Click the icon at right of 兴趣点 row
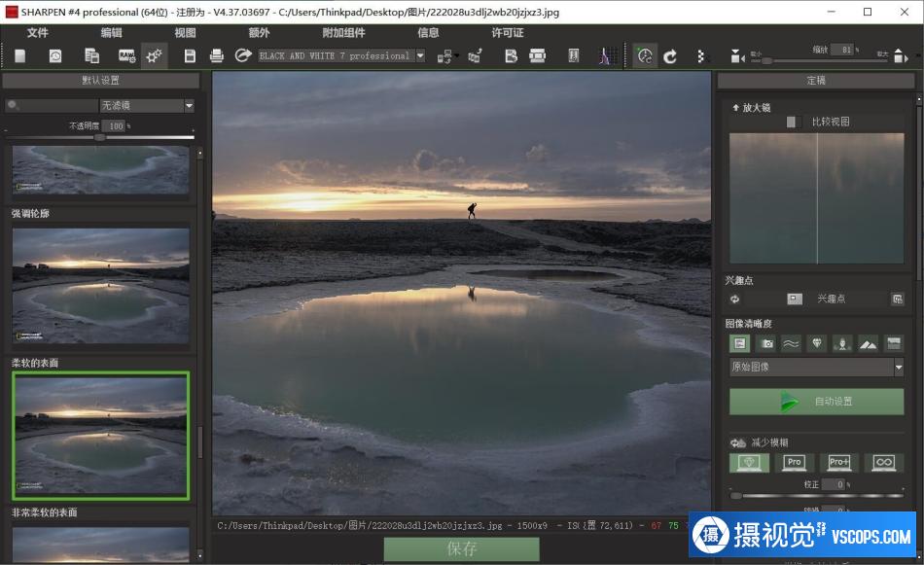The height and width of the screenshot is (565, 924). (897, 300)
